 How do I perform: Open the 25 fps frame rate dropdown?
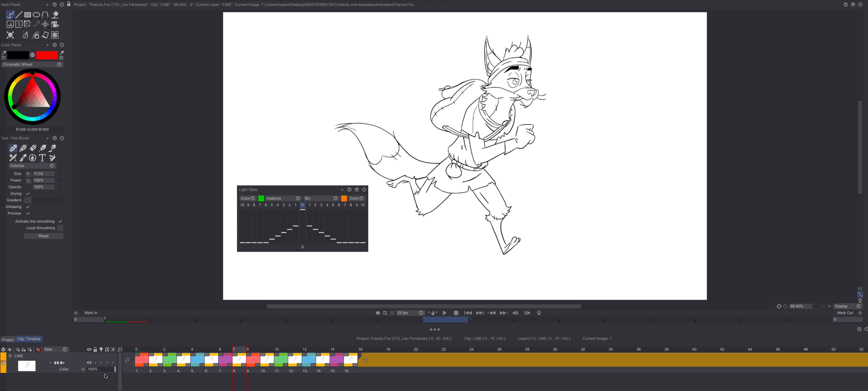click(421, 313)
